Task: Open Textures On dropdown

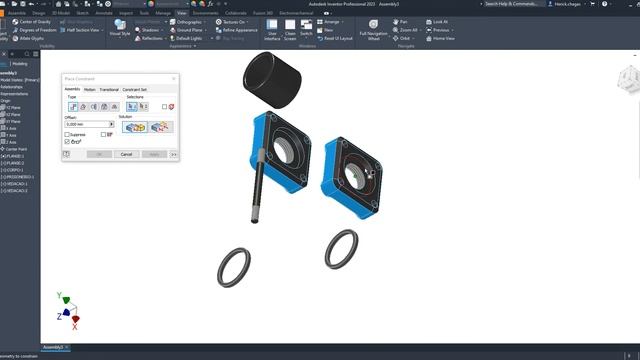Action: [248, 22]
